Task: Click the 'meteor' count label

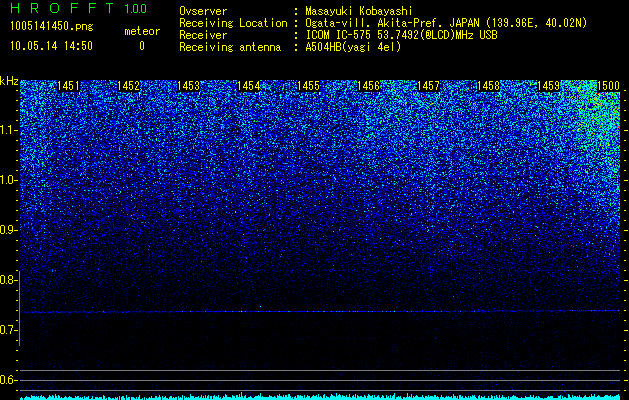Action: [x=142, y=31]
